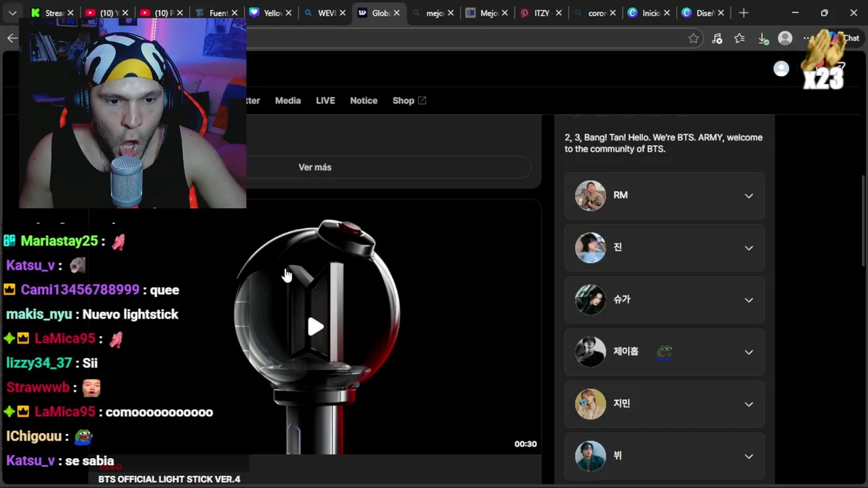Expand the 지민 member row
Viewport: 868px width, 488px height.
[665, 404]
